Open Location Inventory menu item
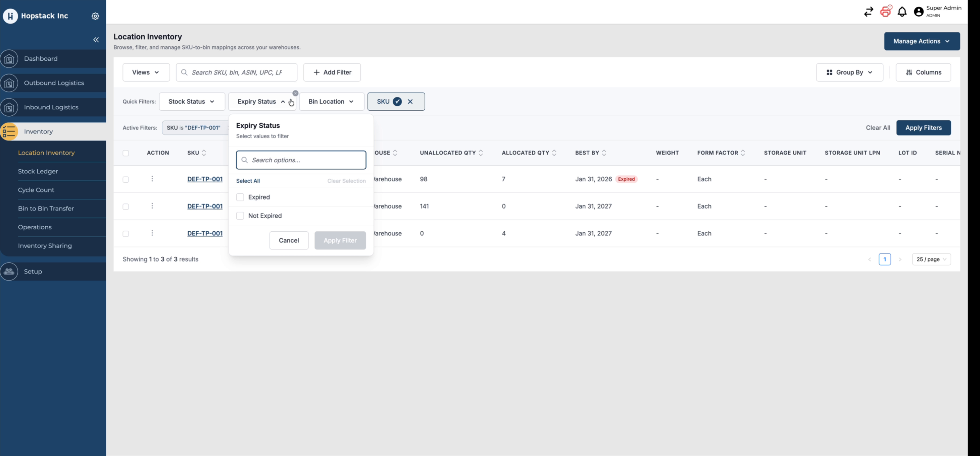This screenshot has width=980, height=456. 46,153
